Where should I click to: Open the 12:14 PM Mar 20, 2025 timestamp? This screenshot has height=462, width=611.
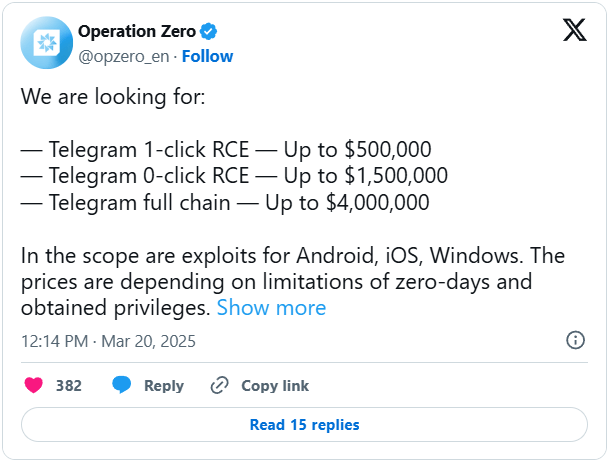pyautogui.click(x=108, y=341)
